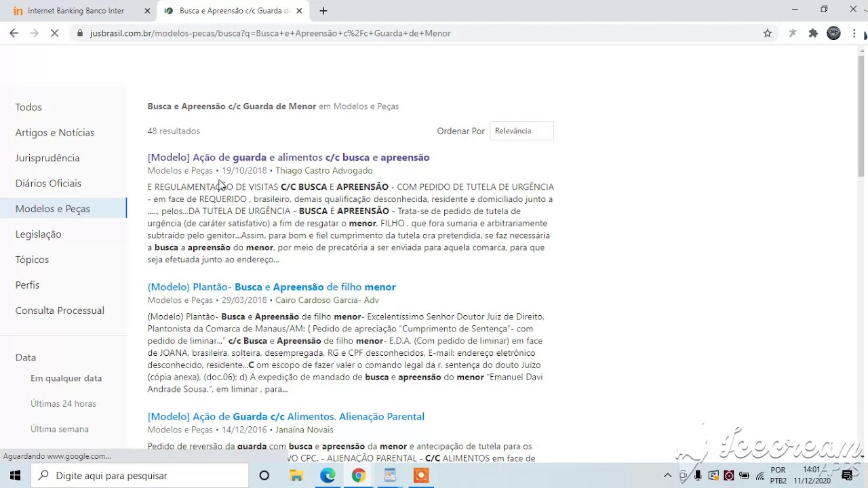
Task: View site information lock icon
Action: pos(80,33)
